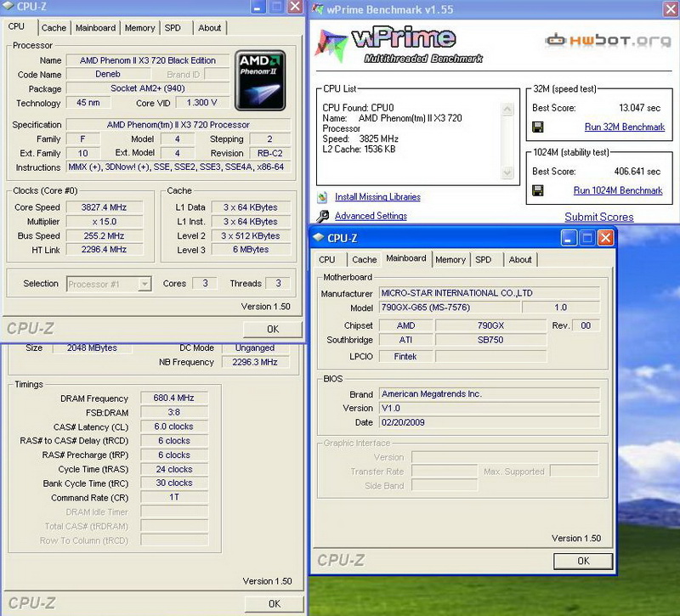
Task: Click the AMD Phenom II logo image
Action: point(260,80)
